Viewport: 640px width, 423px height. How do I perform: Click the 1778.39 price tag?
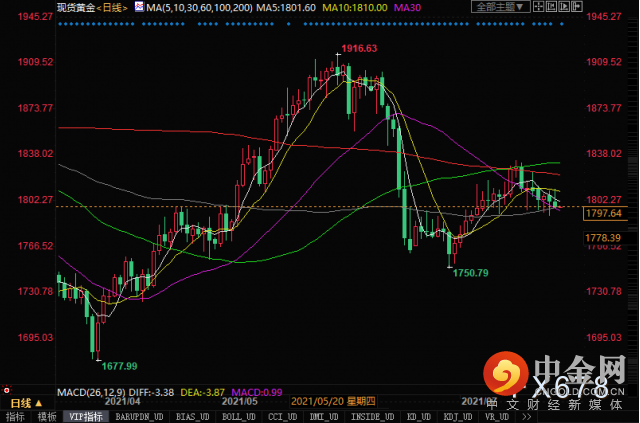[603, 238]
